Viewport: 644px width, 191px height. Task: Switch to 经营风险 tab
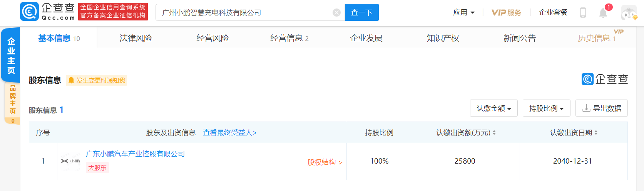click(212, 38)
